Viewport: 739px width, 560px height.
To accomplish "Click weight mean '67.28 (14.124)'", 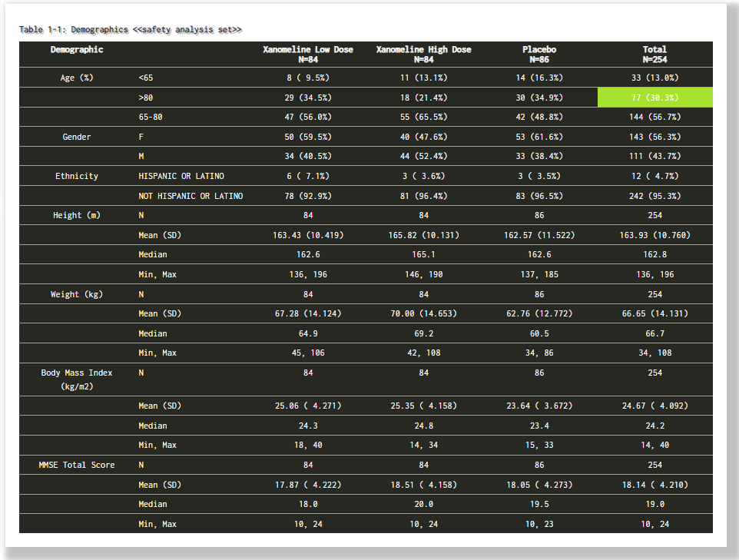I will [308, 313].
